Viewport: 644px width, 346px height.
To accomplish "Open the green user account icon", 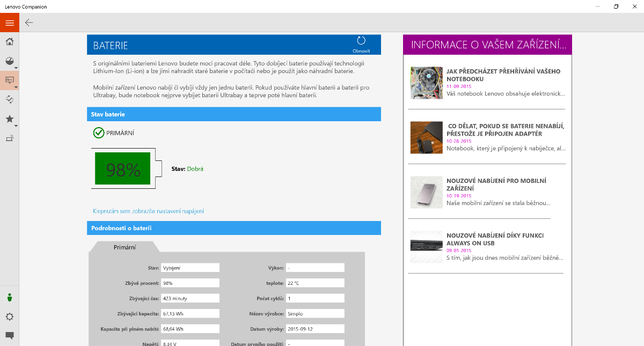I will tap(9, 298).
